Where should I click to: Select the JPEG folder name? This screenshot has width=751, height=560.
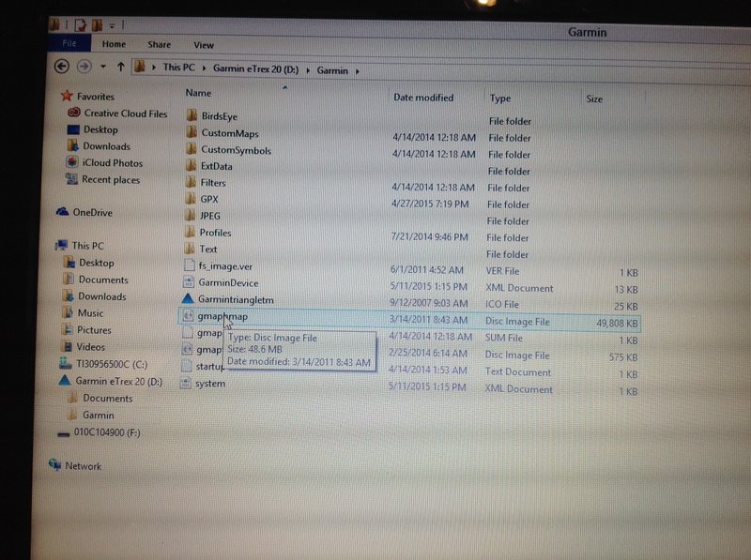point(209,216)
